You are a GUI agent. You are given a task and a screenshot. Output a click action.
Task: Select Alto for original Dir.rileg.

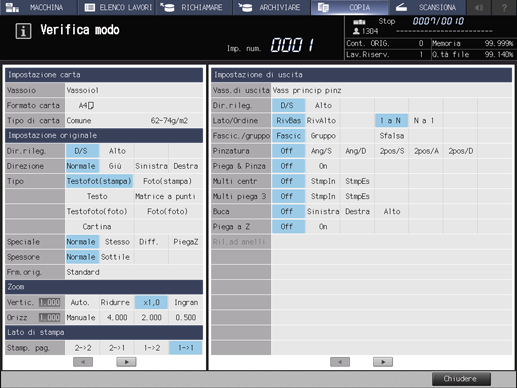point(117,151)
